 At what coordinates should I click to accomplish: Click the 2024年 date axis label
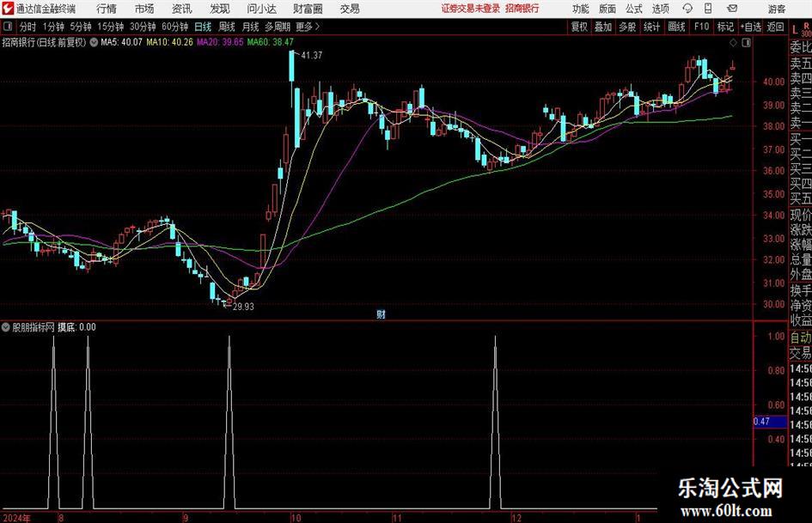16,518
